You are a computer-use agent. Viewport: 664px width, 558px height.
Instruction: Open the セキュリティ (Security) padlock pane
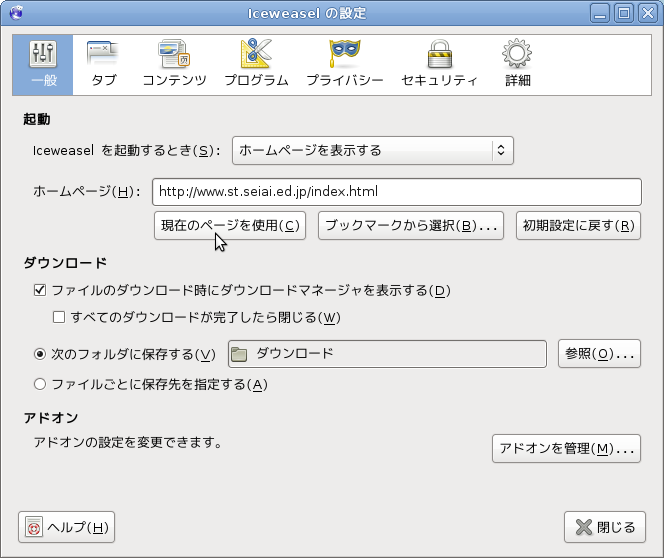point(440,65)
